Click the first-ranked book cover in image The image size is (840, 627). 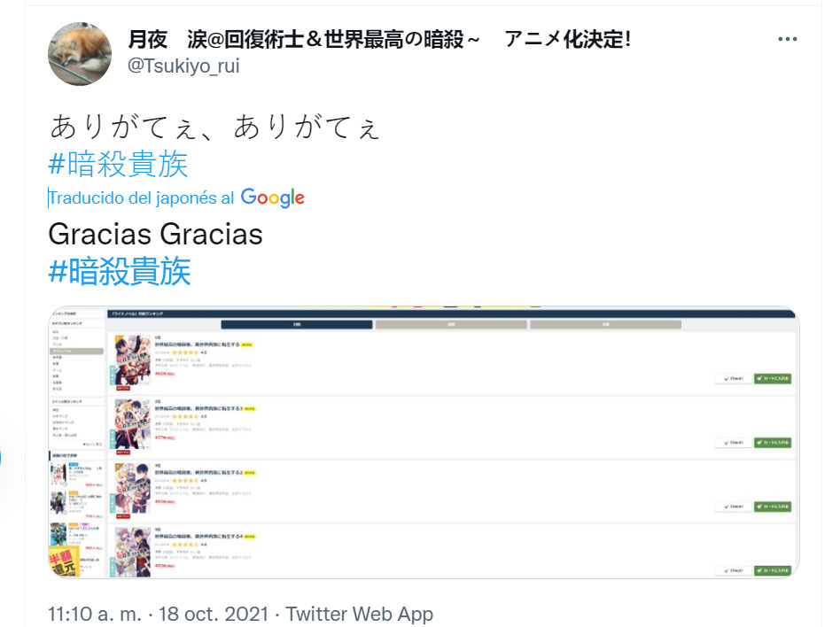132,360
